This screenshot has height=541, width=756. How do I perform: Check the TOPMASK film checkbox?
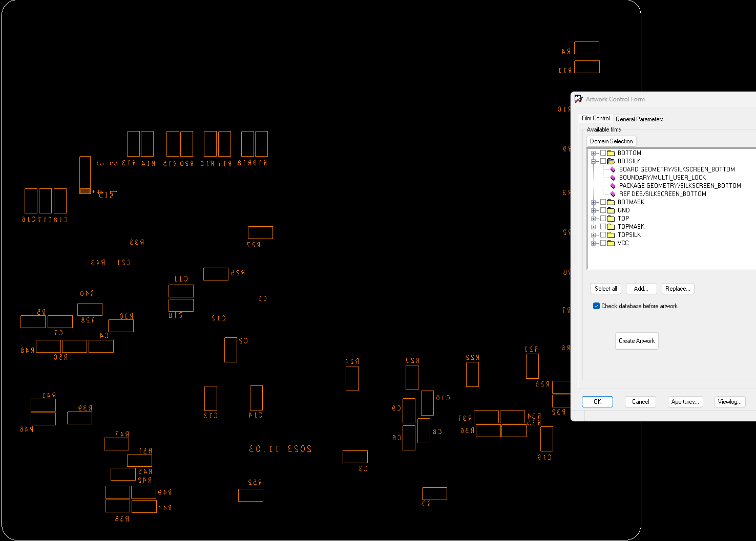click(603, 227)
